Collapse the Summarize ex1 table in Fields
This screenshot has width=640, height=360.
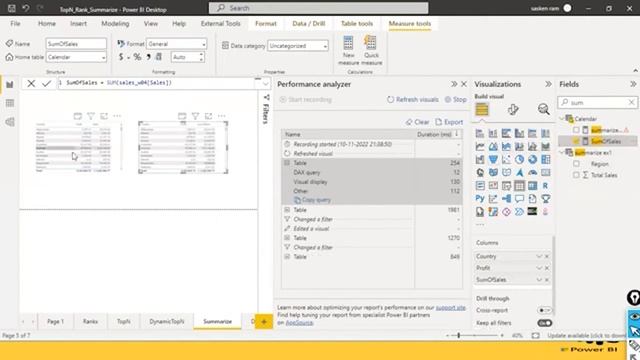pyautogui.click(x=562, y=153)
